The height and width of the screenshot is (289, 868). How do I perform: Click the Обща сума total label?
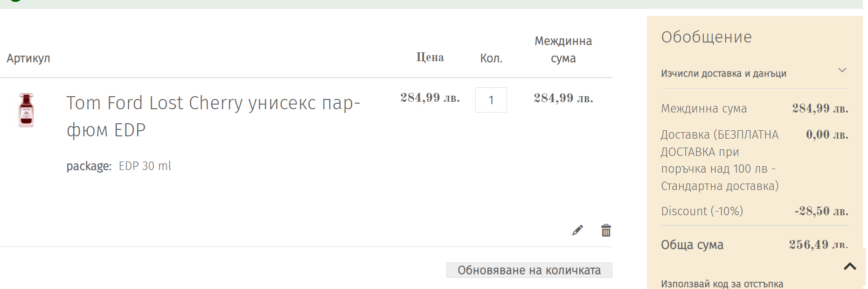[692, 245]
